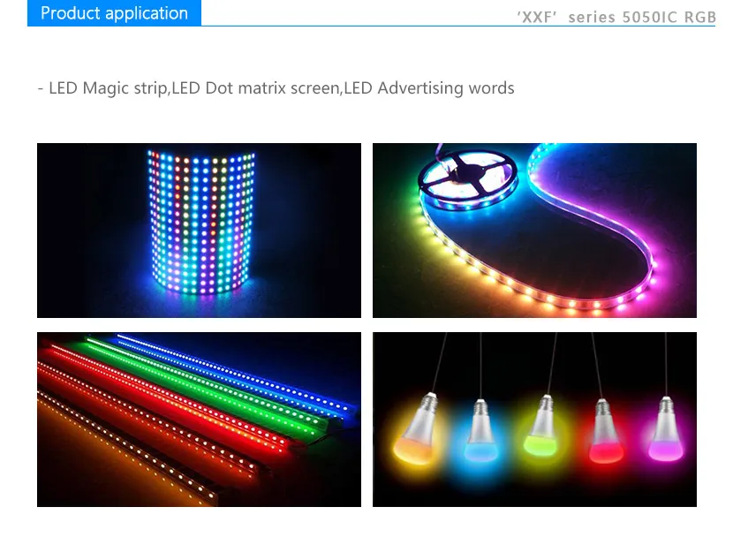Click the blue LED light bar

coord(234,374)
